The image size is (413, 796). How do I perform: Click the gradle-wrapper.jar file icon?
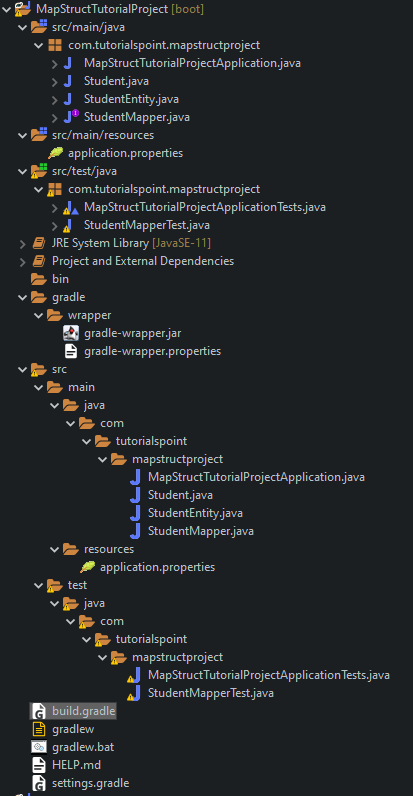click(x=71, y=333)
